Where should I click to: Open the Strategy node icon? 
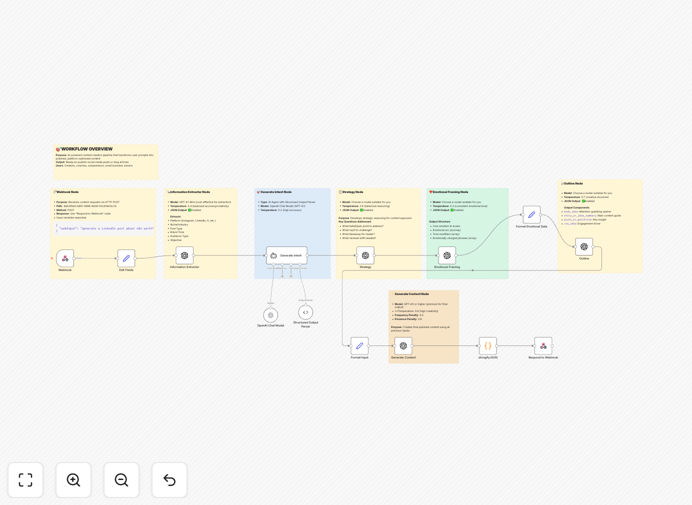(365, 255)
